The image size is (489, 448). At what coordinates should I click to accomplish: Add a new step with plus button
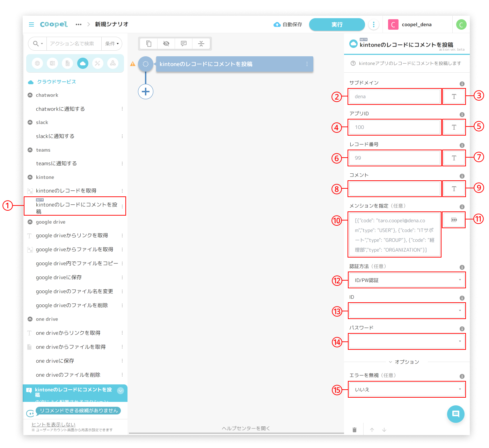(x=146, y=92)
